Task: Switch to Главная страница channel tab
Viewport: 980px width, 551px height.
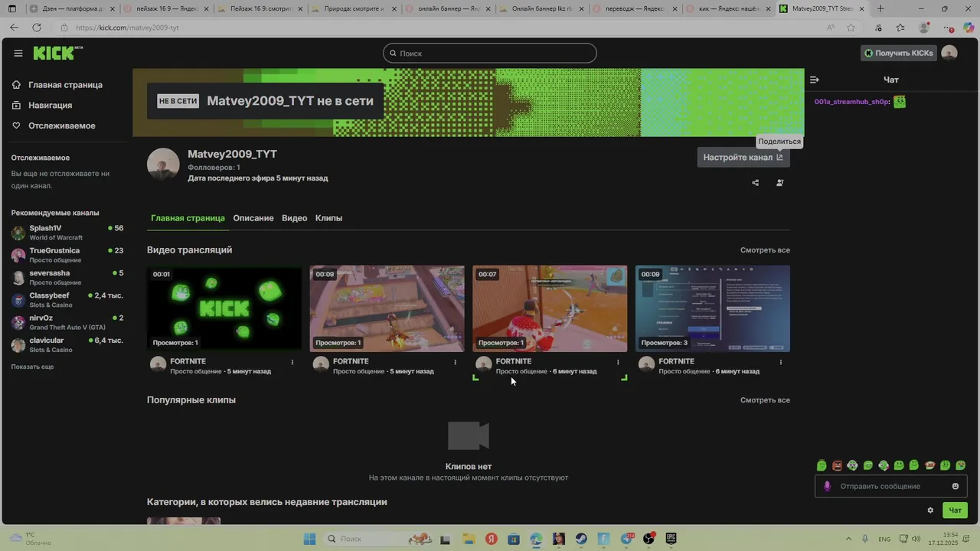Action: point(188,218)
